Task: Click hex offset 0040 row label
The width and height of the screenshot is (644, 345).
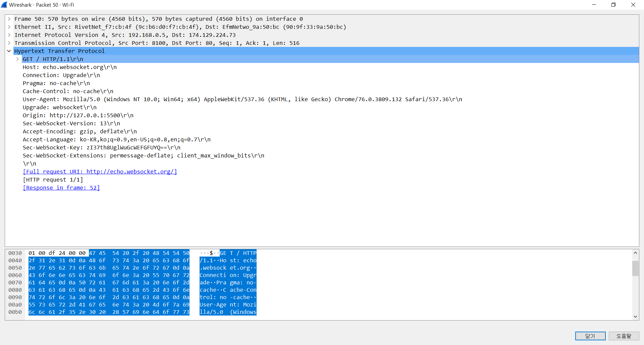Action: click(x=15, y=260)
